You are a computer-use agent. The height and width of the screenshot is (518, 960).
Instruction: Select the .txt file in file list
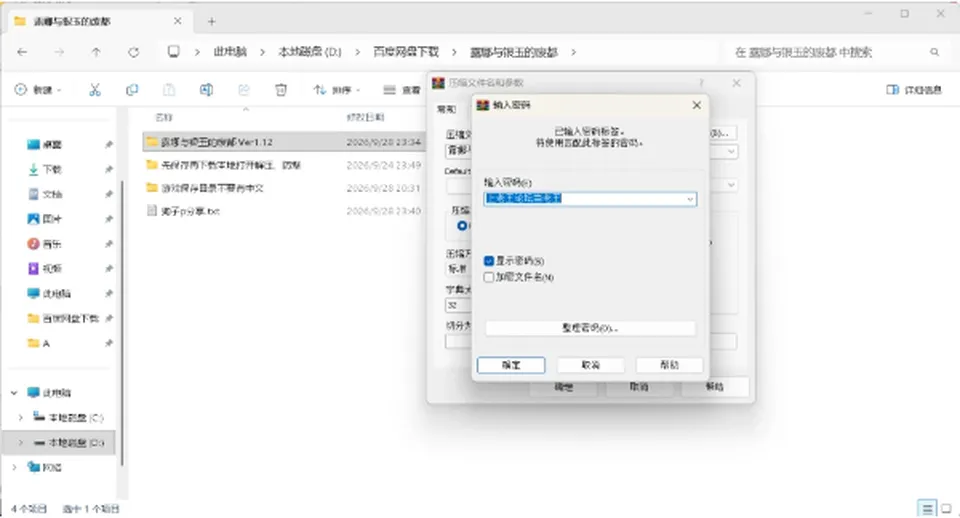tap(283, 211)
